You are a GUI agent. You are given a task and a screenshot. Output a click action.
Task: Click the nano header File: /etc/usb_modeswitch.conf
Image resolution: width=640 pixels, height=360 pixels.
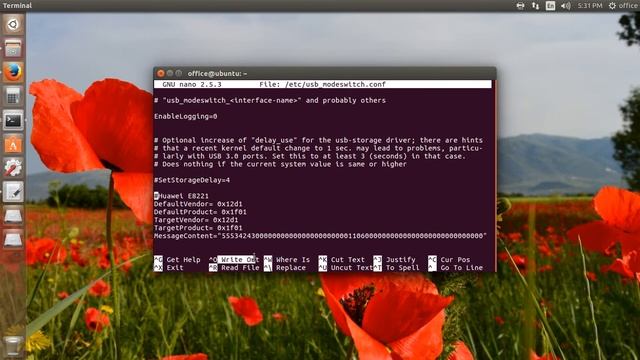tap(322, 84)
